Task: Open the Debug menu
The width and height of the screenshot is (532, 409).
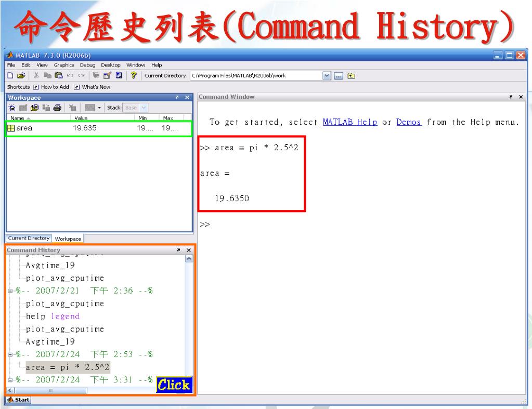Action: pyautogui.click(x=87, y=65)
